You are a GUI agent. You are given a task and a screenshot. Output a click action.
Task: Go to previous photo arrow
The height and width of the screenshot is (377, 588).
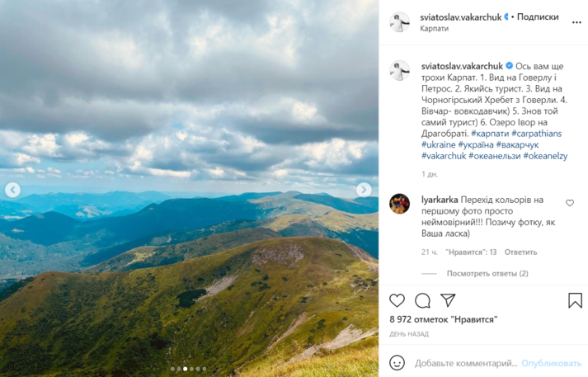point(13,190)
